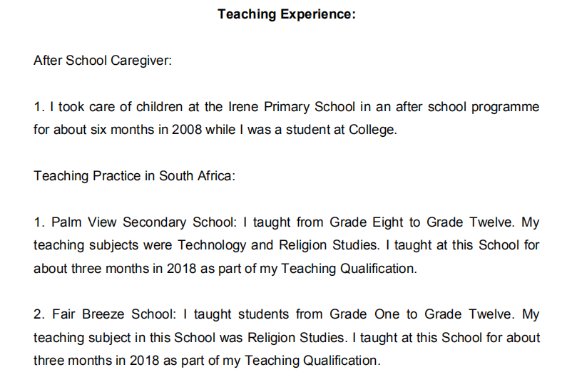Click "2018" in the Fair Breeze paragraph
Screen dimensions: 562x392
[x=145, y=361]
